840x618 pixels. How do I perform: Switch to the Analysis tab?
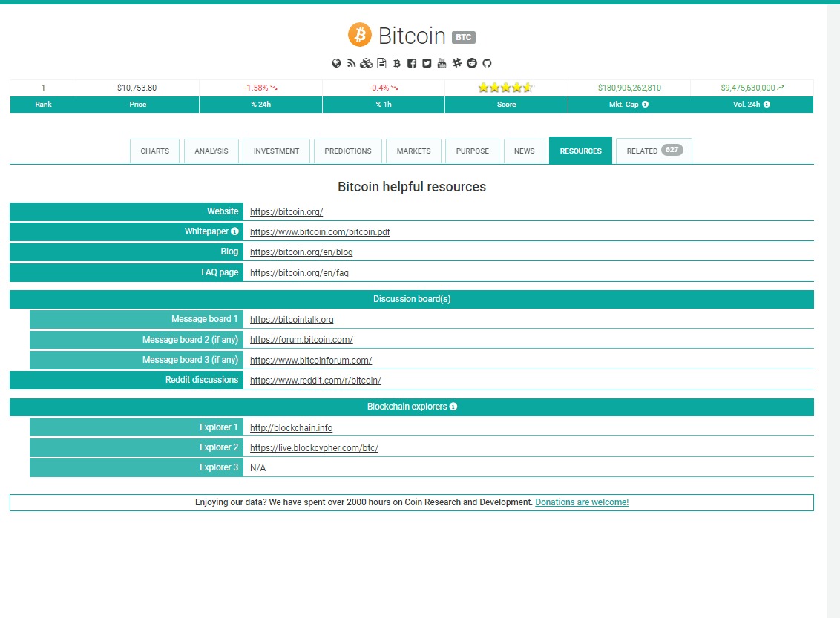tap(211, 151)
